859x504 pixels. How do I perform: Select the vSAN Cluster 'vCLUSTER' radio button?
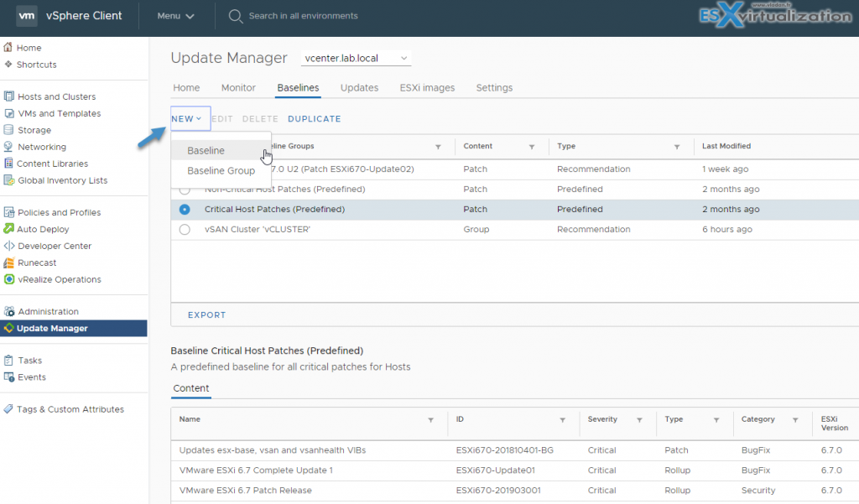[x=185, y=230]
